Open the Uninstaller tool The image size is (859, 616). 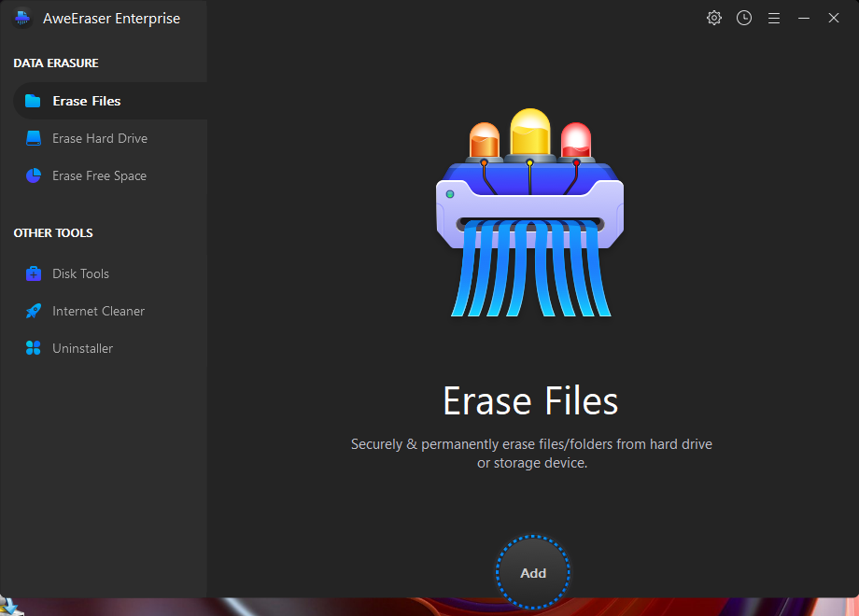click(110, 348)
